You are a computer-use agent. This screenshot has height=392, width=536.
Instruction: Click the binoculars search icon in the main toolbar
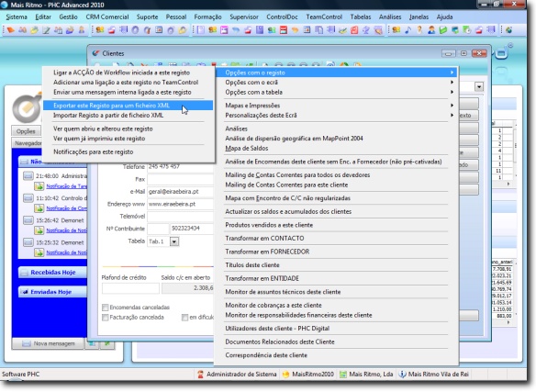[x=23, y=30]
